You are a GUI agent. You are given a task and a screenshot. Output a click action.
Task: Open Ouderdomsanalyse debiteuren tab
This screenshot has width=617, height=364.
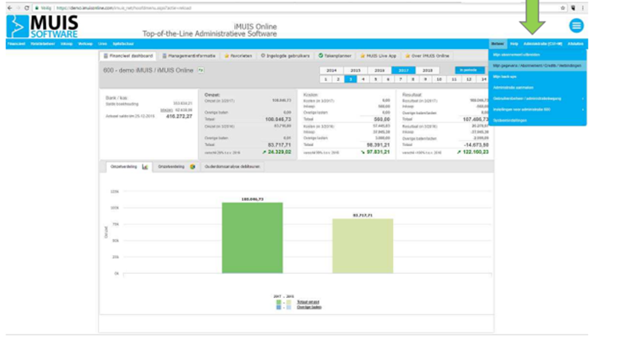click(232, 166)
